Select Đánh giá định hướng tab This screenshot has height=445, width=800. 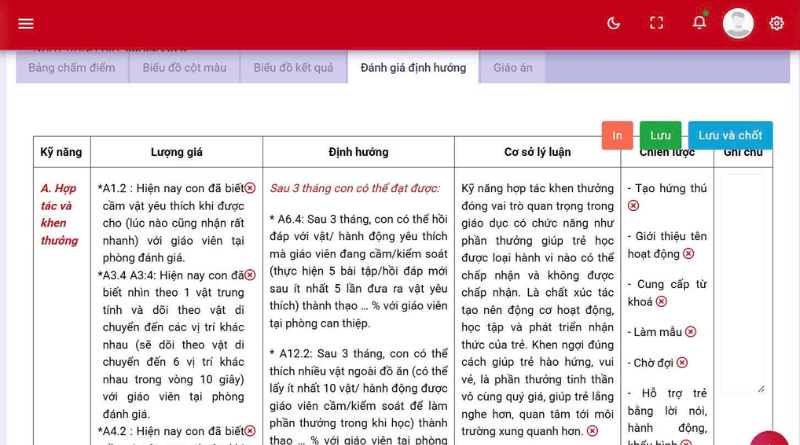[x=413, y=67]
